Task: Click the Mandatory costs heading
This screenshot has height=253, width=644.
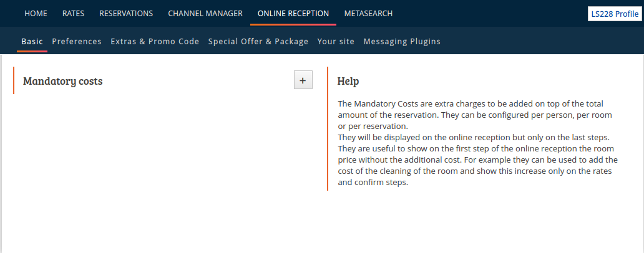Action: tap(63, 81)
